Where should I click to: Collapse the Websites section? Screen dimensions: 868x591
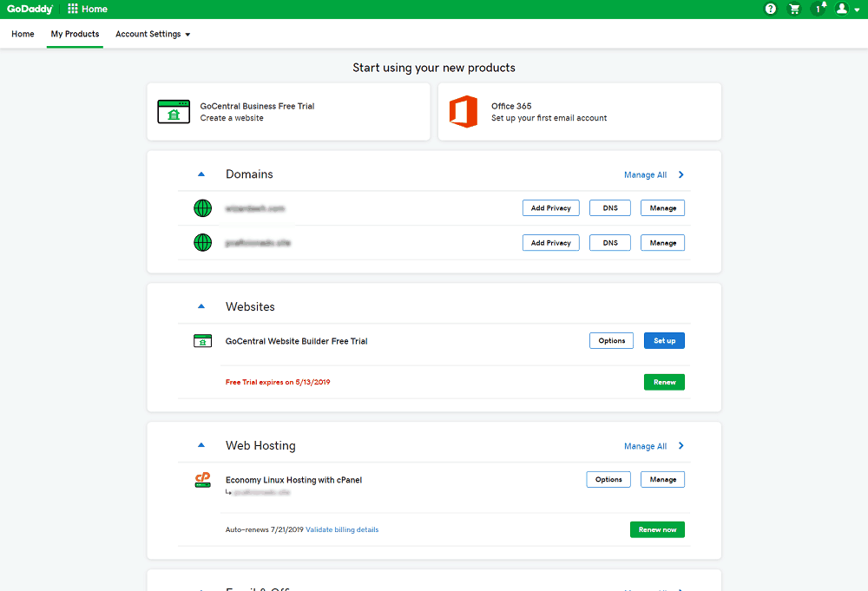201,306
